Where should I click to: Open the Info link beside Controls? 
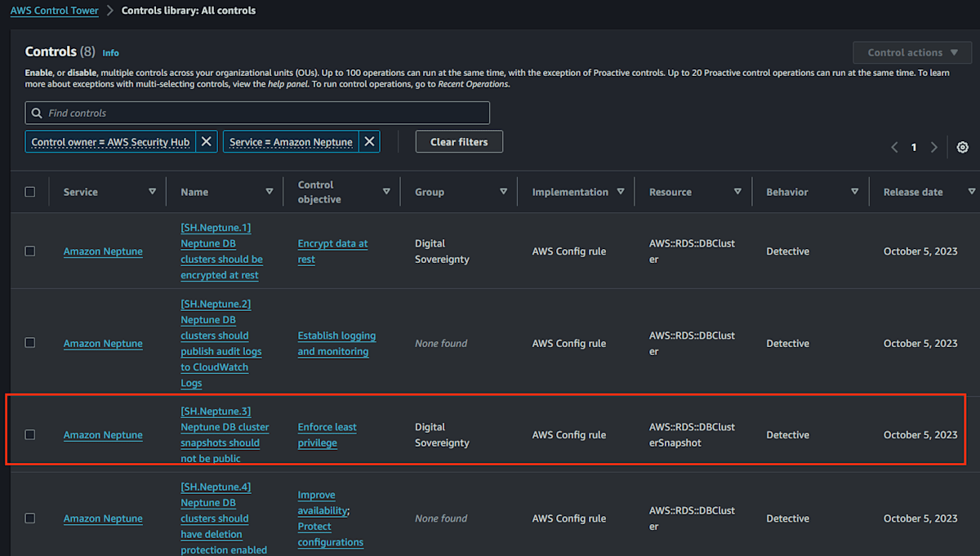(110, 53)
